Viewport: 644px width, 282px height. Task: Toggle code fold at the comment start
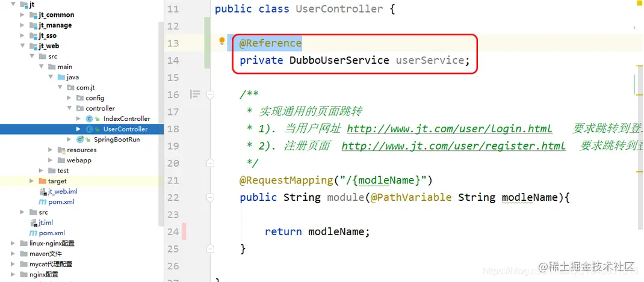click(x=210, y=95)
